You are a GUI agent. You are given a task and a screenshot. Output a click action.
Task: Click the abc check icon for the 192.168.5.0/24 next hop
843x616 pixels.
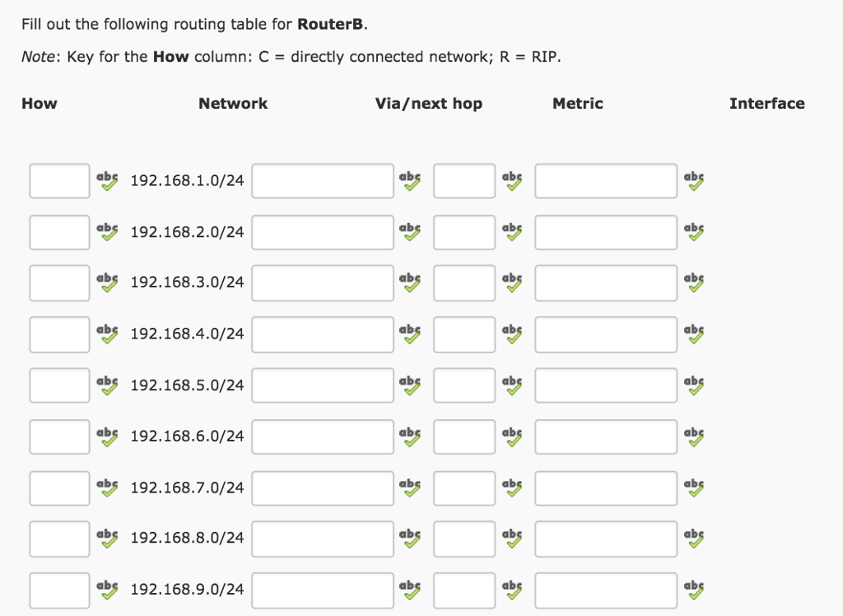409,385
